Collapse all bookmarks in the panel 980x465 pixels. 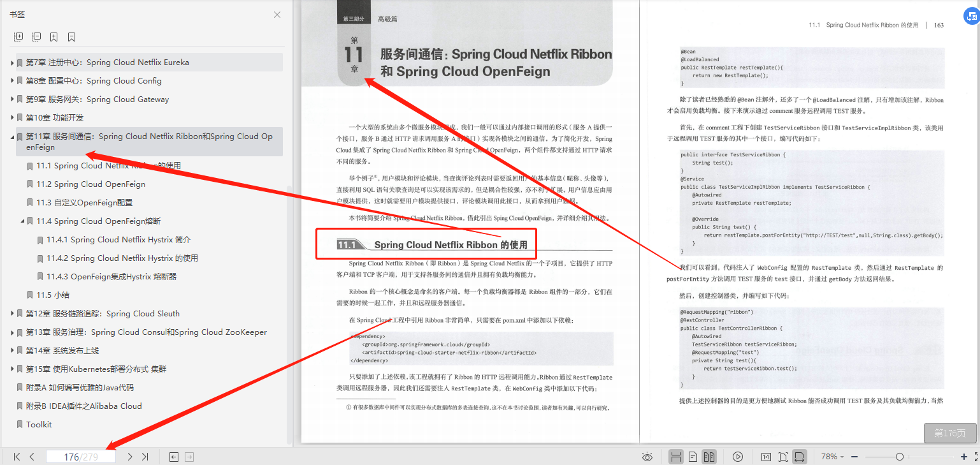pos(36,36)
